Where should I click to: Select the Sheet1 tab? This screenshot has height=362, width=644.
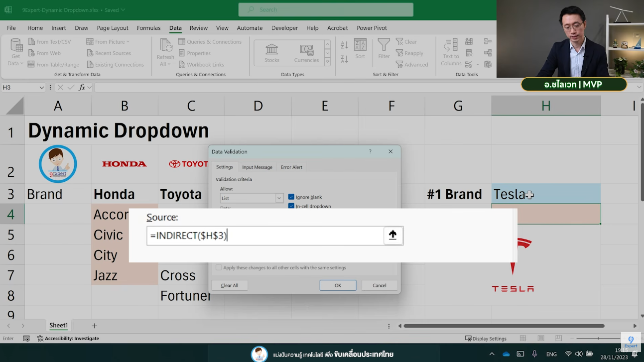[58, 325]
